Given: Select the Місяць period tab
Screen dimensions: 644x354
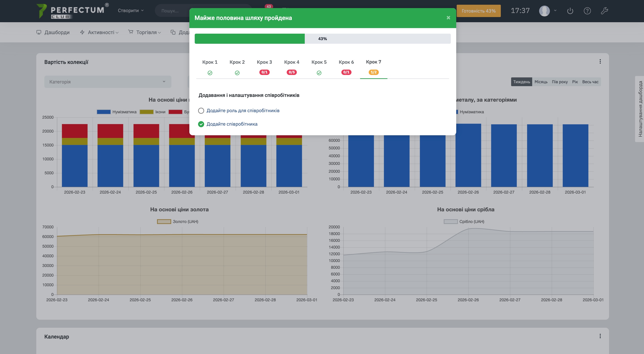Looking at the screenshot, I should tap(541, 82).
